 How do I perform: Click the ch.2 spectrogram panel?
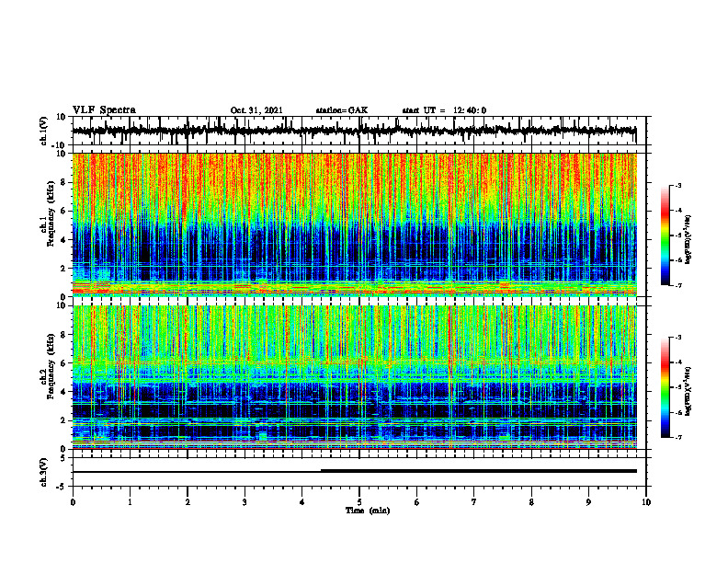tap(354, 377)
